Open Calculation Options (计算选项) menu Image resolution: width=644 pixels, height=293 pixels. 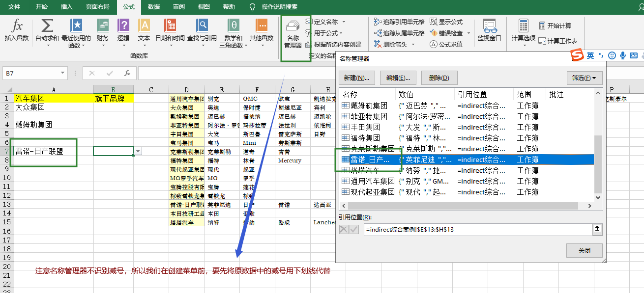[524, 33]
